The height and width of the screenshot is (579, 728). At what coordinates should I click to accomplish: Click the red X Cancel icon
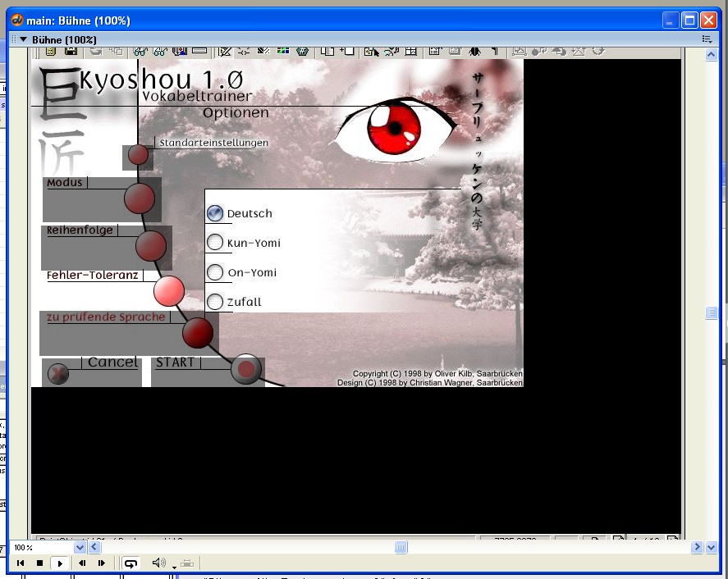point(57,374)
